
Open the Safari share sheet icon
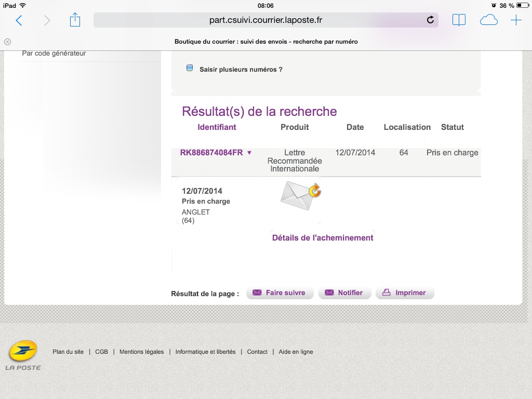[x=75, y=20]
